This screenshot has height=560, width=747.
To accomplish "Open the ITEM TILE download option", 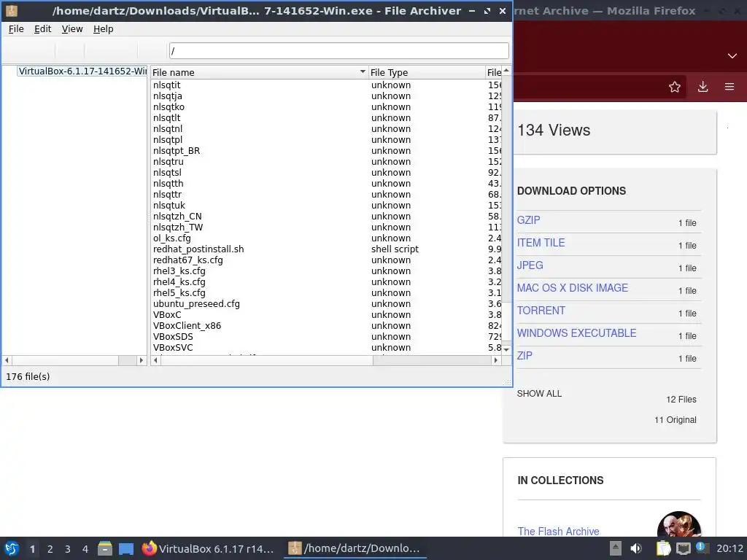I will click(x=541, y=243).
